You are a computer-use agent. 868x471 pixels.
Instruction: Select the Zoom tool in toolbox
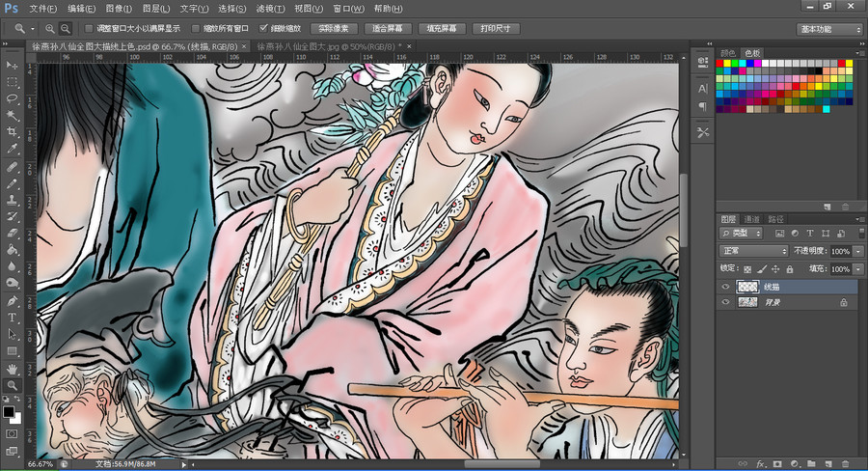pyautogui.click(x=12, y=385)
